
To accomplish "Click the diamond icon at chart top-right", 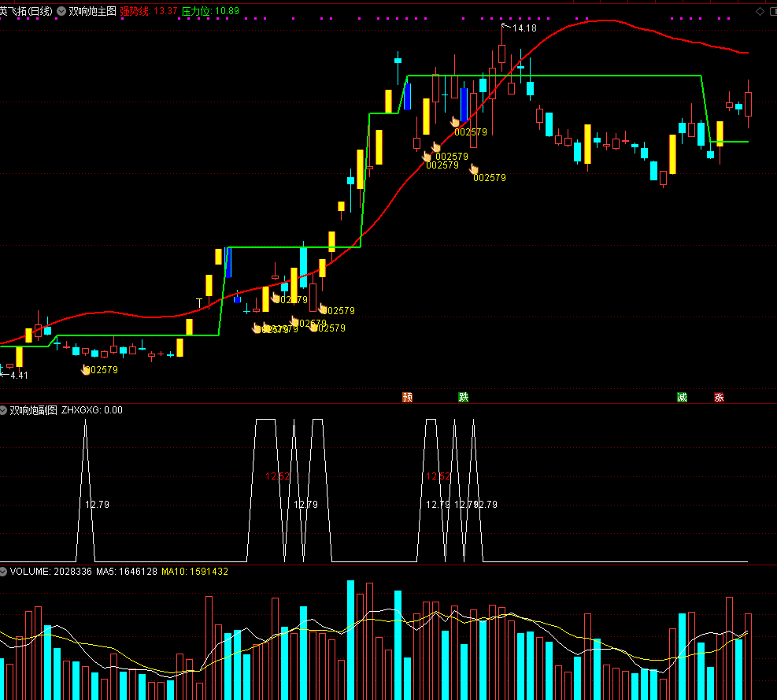I will [x=760, y=11].
